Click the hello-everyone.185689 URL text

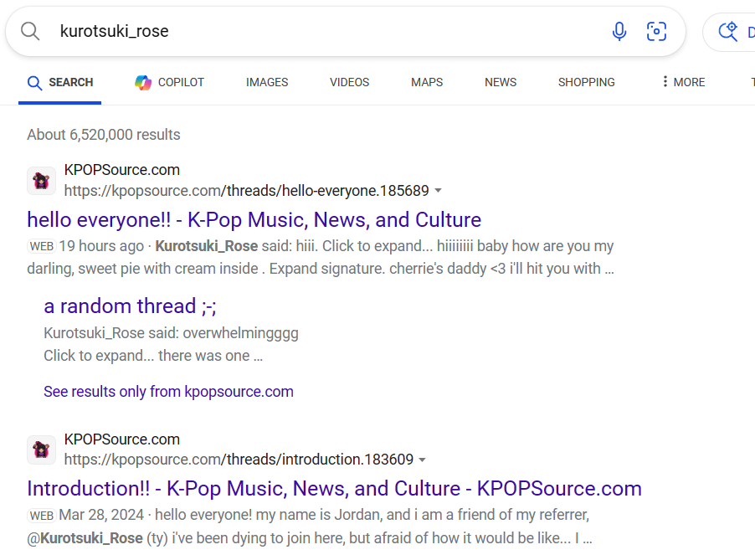click(x=247, y=191)
